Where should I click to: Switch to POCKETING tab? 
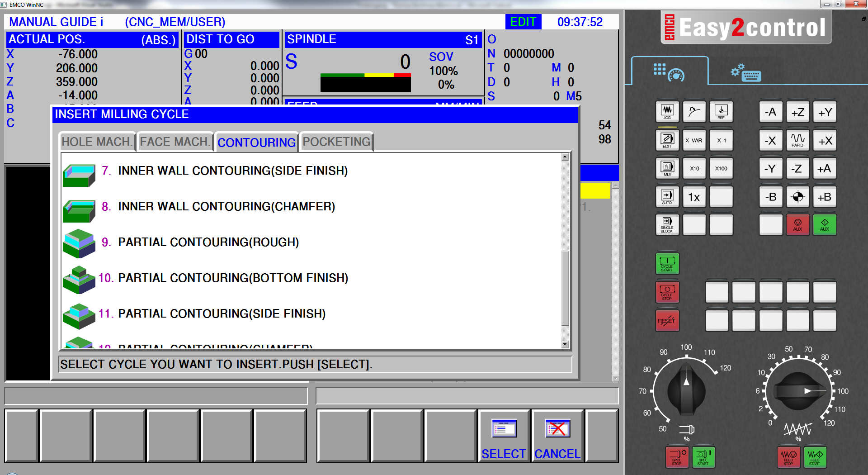336,142
